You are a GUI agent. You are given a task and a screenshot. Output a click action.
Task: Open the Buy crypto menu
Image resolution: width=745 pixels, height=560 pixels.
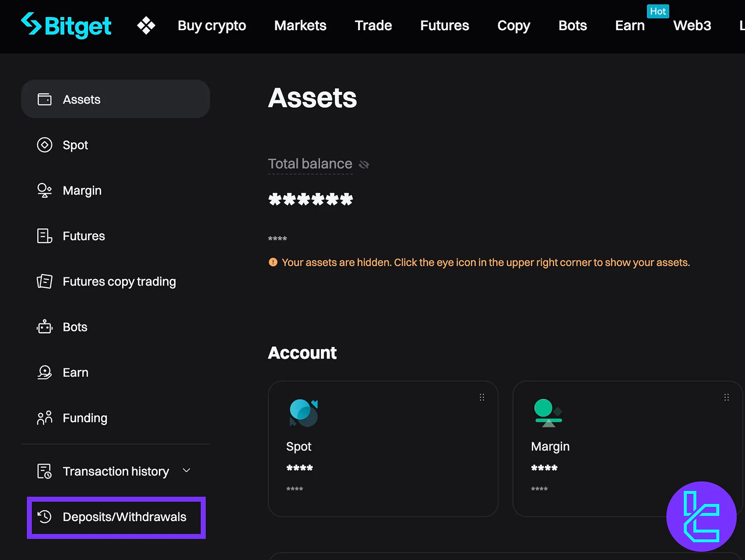pyautogui.click(x=212, y=26)
